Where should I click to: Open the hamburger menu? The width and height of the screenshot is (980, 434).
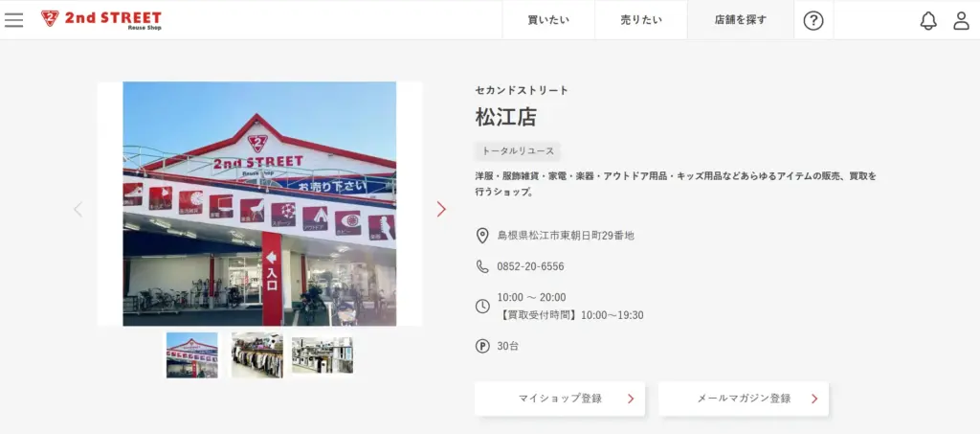pos(13,20)
